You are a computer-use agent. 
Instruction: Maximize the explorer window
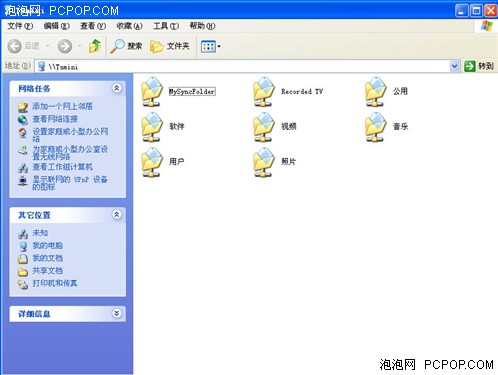click(x=476, y=11)
